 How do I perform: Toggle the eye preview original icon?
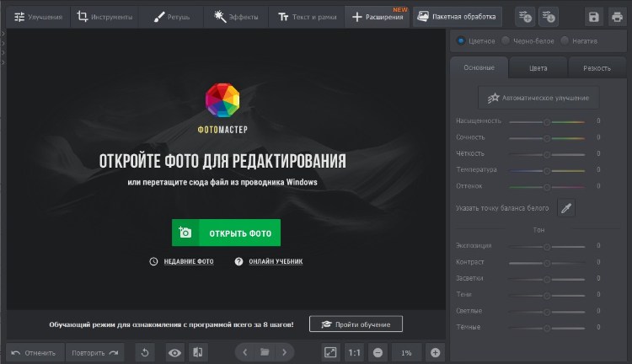coord(174,352)
